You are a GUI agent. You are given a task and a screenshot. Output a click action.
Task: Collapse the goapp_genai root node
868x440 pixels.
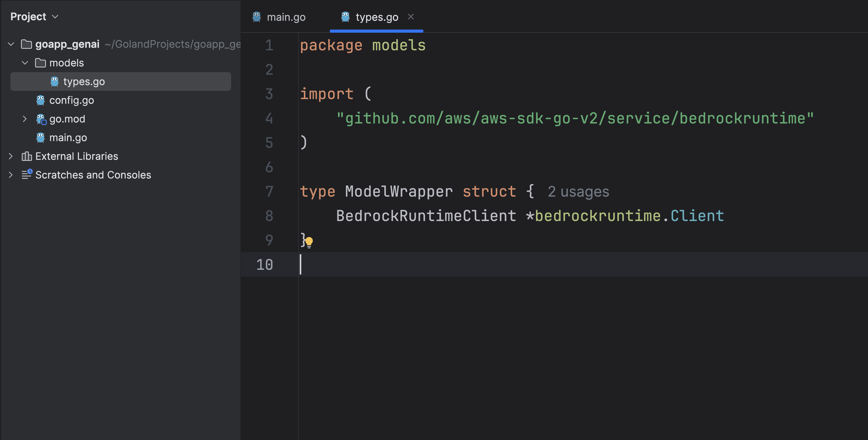point(11,44)
